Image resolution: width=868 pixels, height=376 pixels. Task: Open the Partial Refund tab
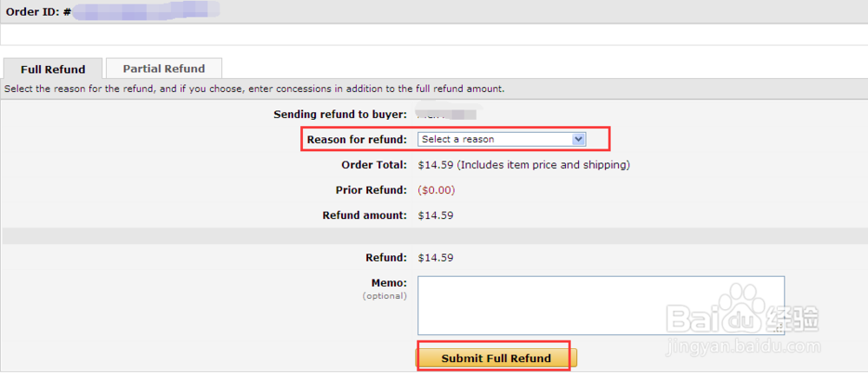[163, 69]
